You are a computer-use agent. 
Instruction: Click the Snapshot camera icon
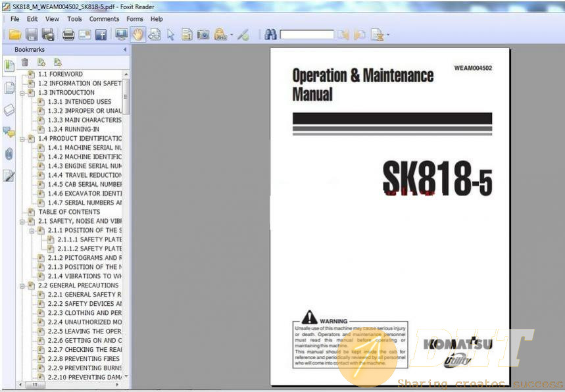[x=203, y=35]
